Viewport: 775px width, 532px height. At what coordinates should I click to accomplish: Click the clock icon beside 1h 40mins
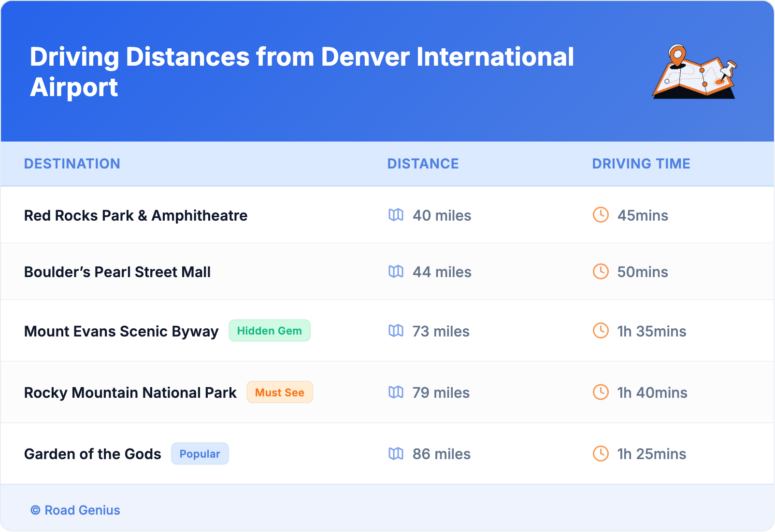(x=601, y=392)
